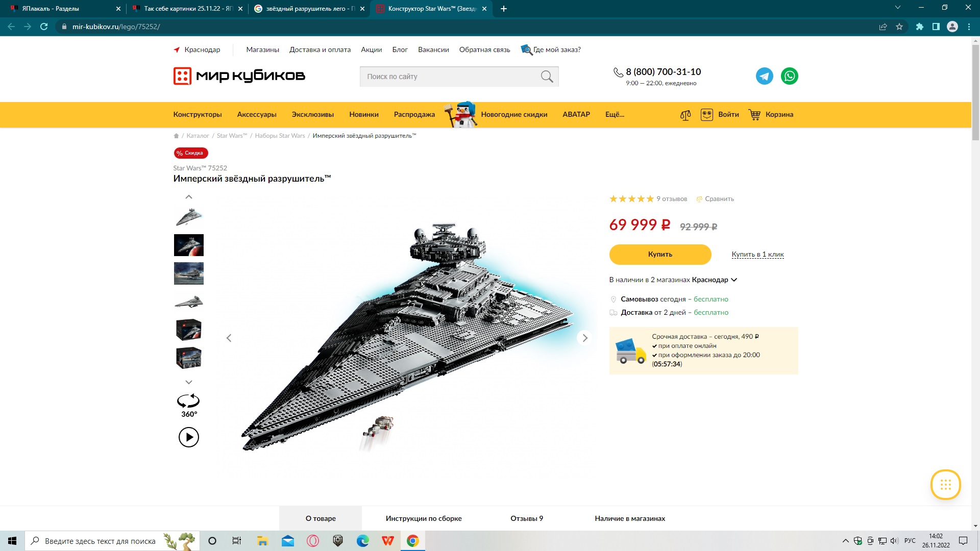Show hidden system tray icons
Image resolution: width=980 pixels, height=551 pixels.
[x=846, y=541]
